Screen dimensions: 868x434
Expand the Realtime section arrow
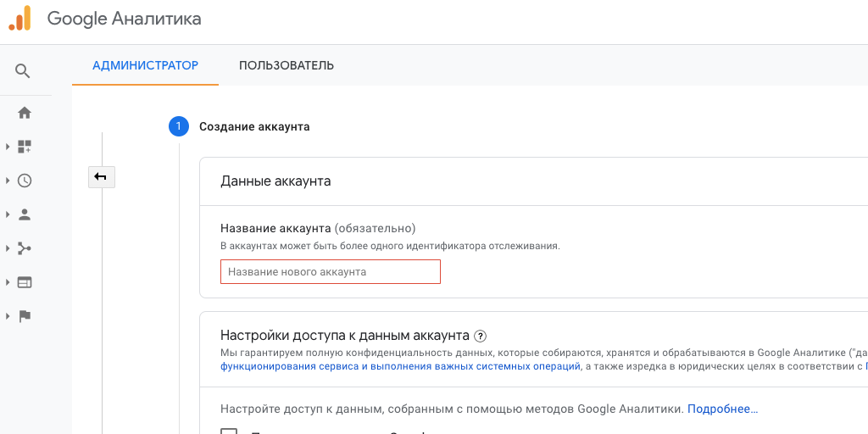click(8, 181)
